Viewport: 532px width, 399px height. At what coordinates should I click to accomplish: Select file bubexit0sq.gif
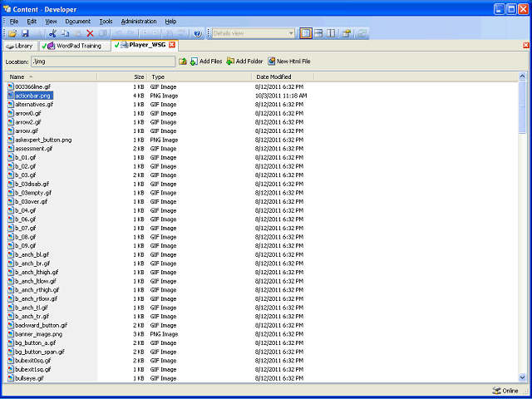[x=33, y=361]
